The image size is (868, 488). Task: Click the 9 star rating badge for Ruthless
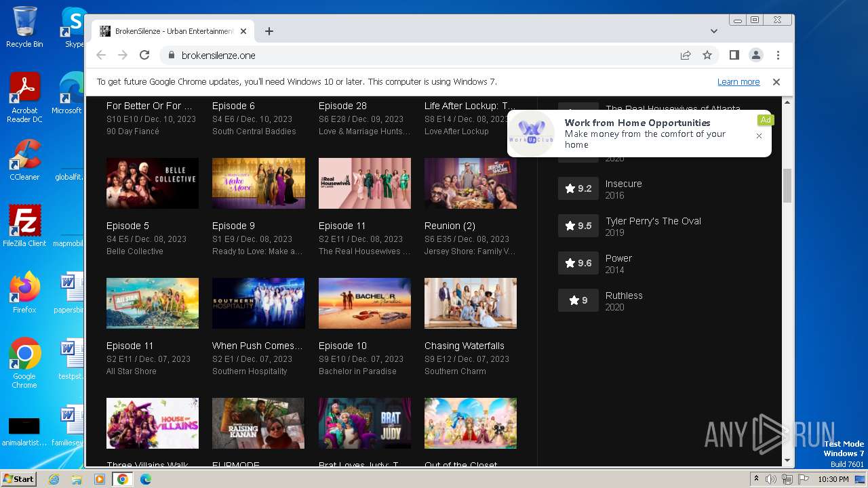coord(578,300)
